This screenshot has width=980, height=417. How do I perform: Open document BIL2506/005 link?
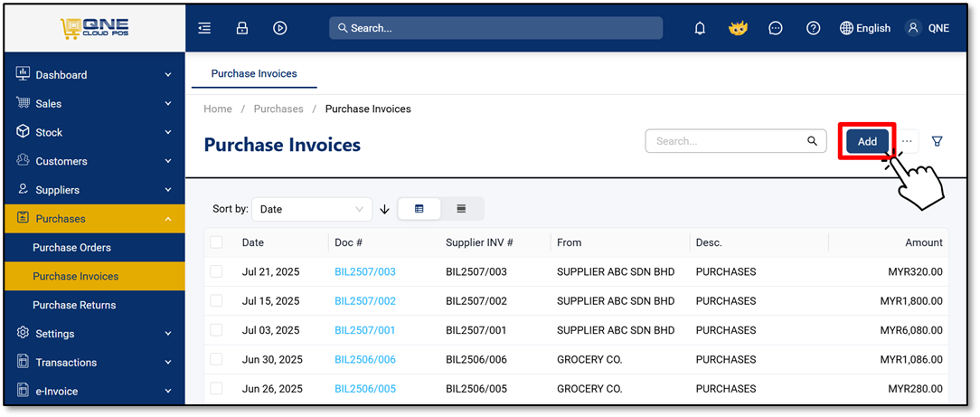365,389
